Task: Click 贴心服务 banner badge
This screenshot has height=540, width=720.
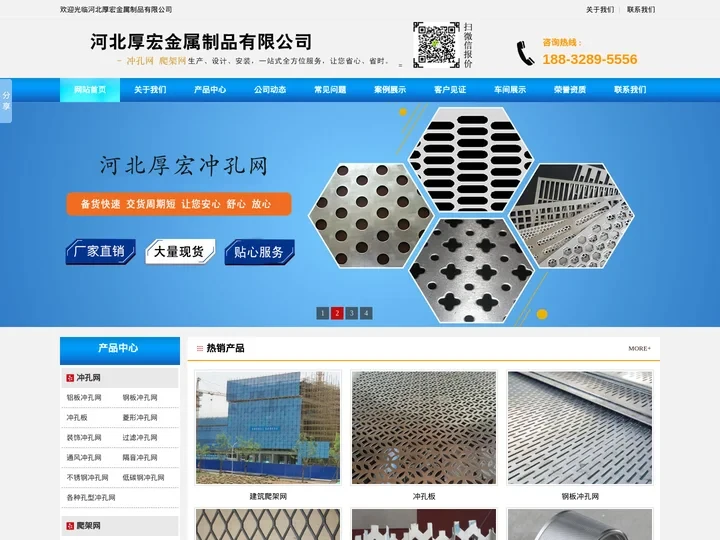Action: point(259,252)
